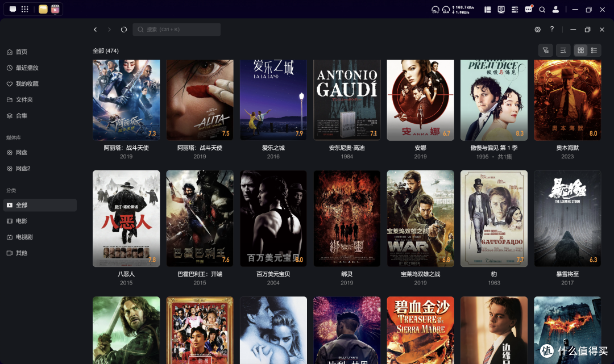Click the 百万美元宝贝 title link

(273, 274)
